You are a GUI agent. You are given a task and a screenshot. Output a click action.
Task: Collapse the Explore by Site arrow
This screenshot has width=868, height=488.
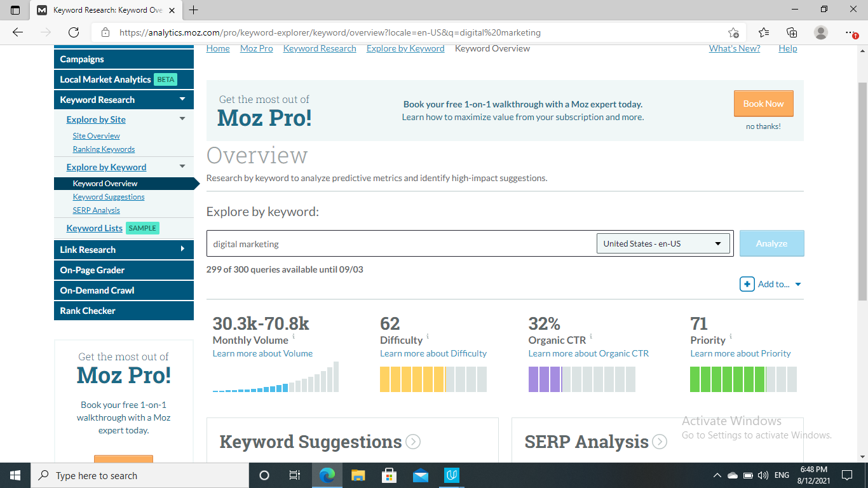182,119
